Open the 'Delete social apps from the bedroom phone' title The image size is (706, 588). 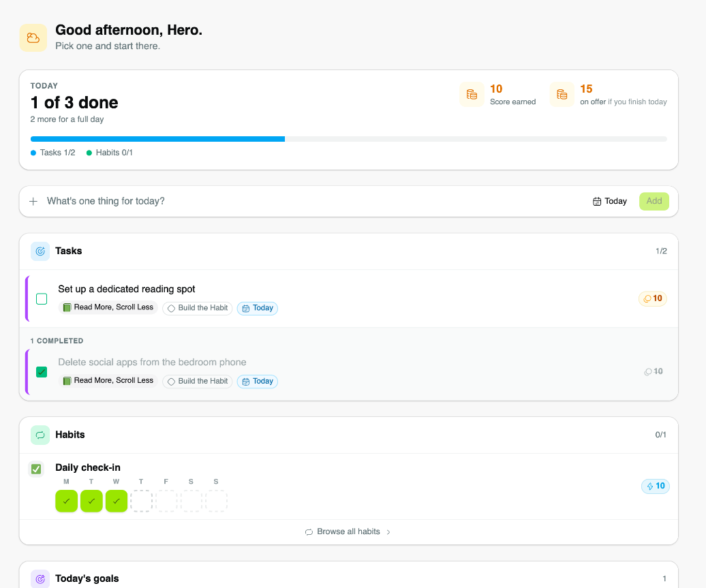[x=152, y=362]
